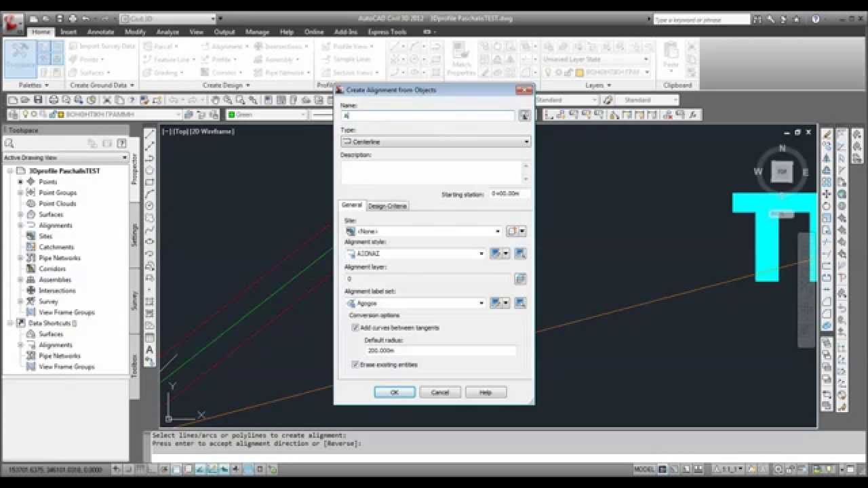Image resolution: width=868 pixels, height=488 pixels.
Task: Expand the Palettes ribbon panel
Action: (34, 85)
